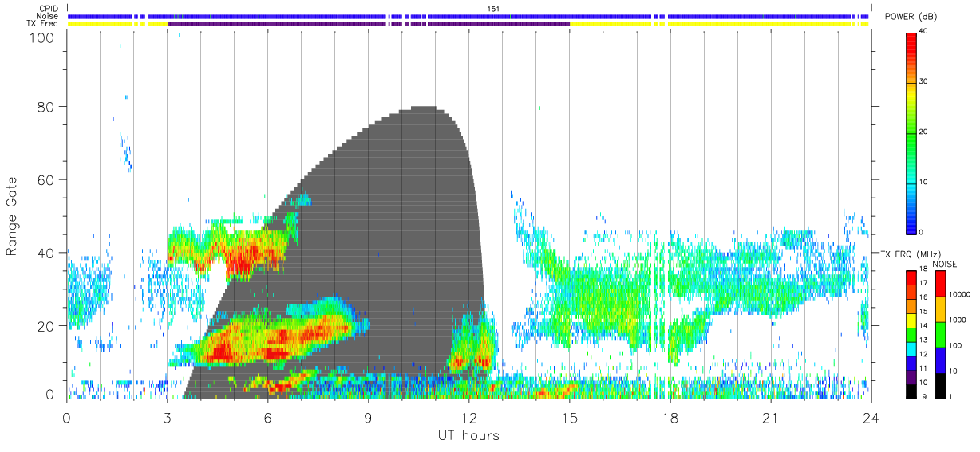Click the '60' tick label on Range Gate axis
The width and height of the screenshot is (980, 452).
coord(45,180)
